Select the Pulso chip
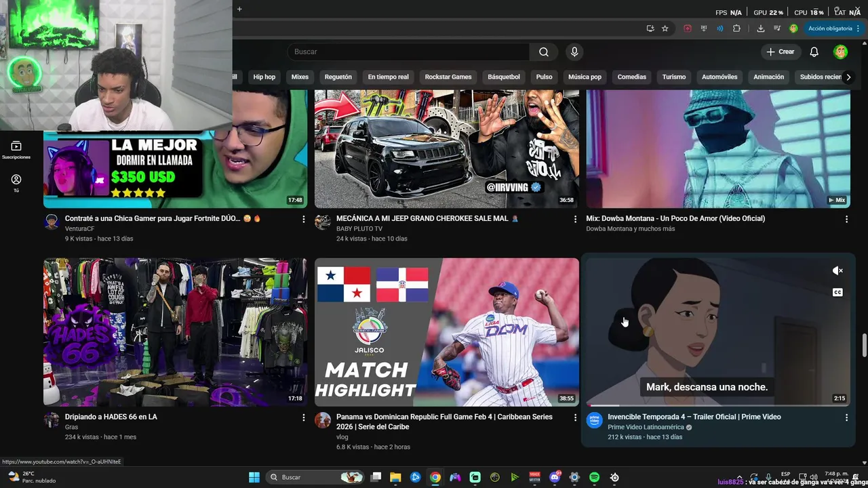Image resolution: width=868 pixels, height=488 pixels. (545, 77)
